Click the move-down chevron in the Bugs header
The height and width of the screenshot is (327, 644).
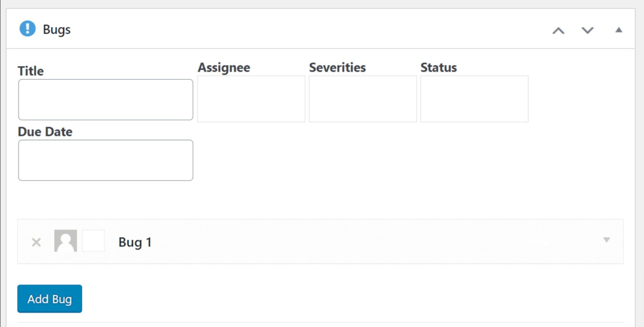pos(587,30)
